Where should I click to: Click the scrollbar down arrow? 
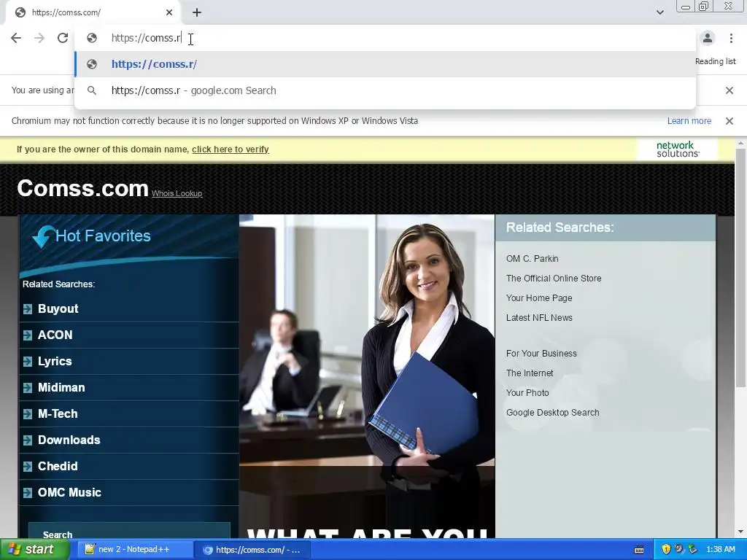pyautogui.click(x=740, y=532)
